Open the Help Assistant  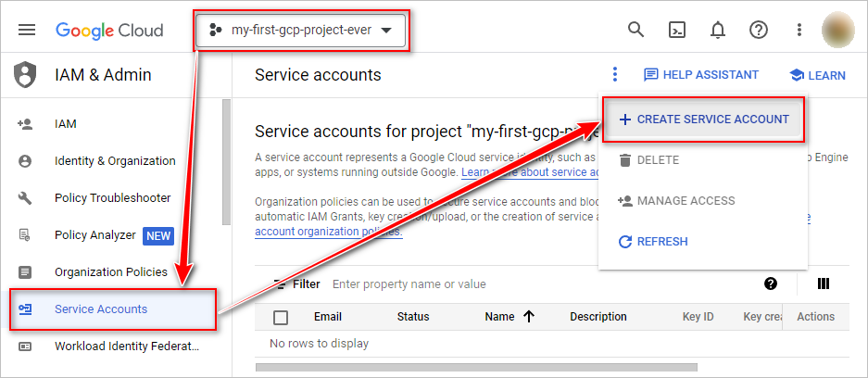point(701,75)
